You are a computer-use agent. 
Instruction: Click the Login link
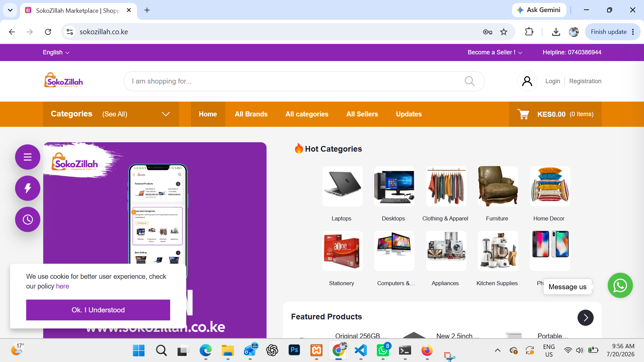pyautogui.click(x=553, y=81)
